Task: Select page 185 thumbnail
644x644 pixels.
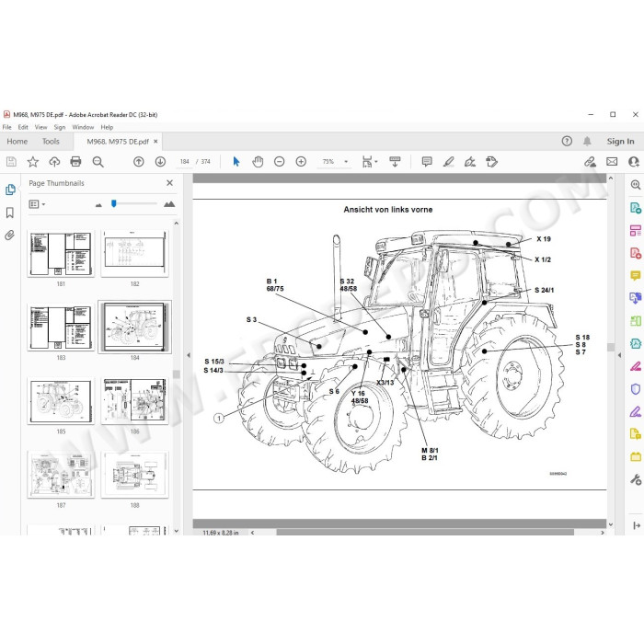Action: click(61, 401)
